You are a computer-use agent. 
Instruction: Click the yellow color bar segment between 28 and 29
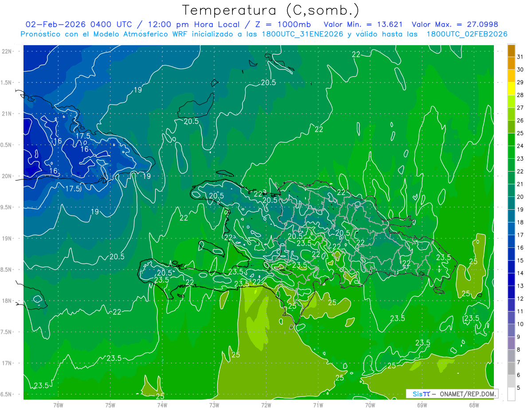(511, 89)
